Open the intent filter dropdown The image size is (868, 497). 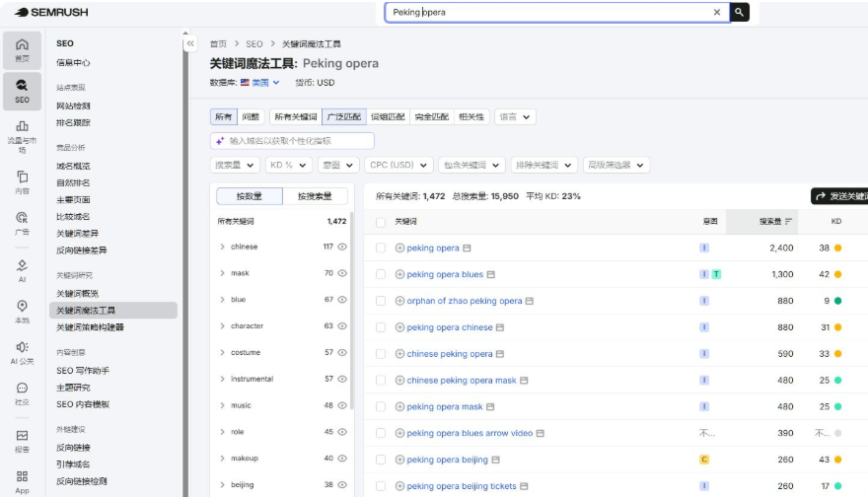(x=337, y=165)
